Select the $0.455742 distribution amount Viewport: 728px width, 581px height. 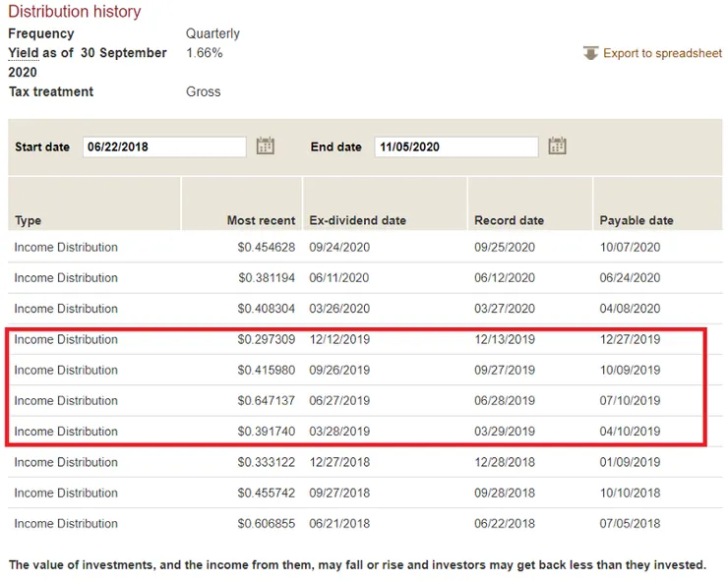267,493
